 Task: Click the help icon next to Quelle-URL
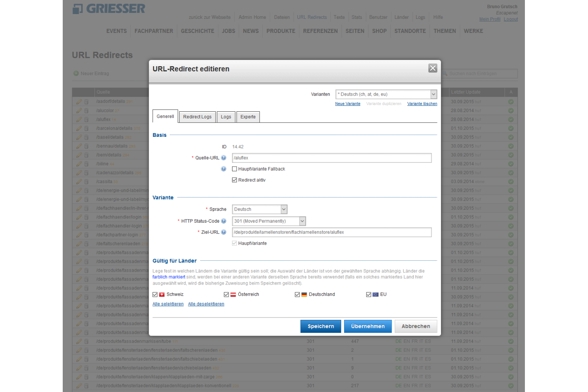tap(223, 158)
